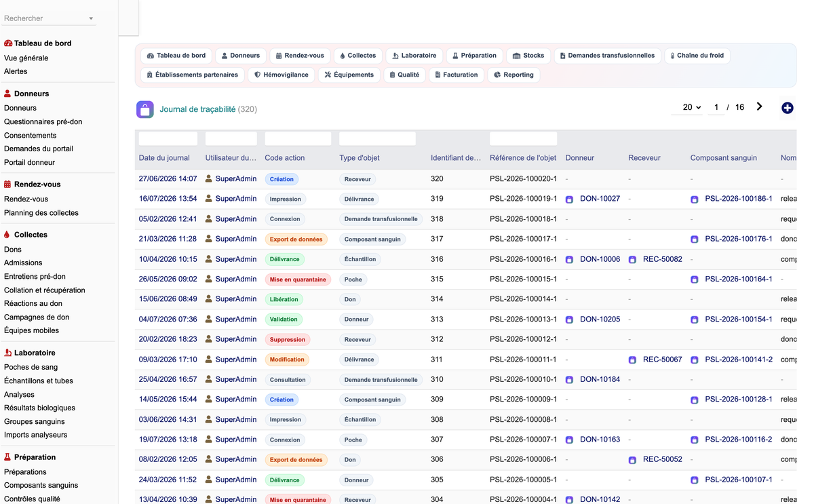814x504 pixels.
Task: Open the Reporting tab
Action: tap(513, 75)
